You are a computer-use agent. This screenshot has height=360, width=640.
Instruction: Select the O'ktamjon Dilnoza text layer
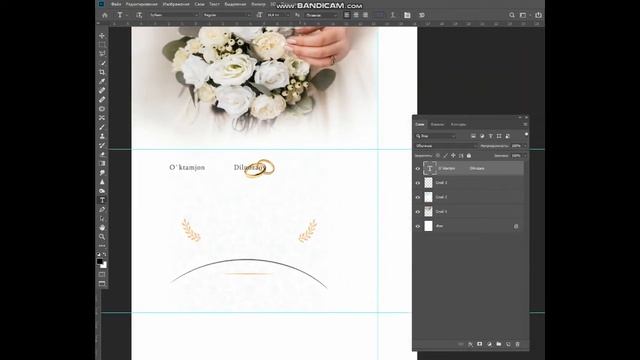pos(473,168)
